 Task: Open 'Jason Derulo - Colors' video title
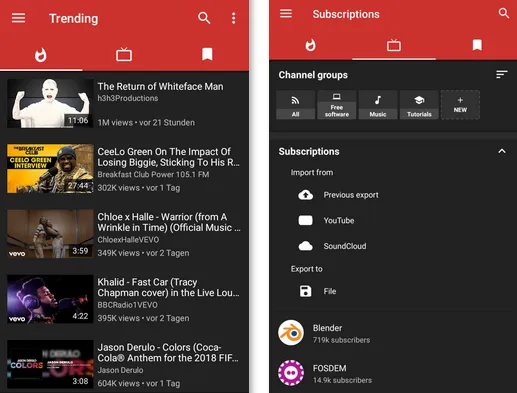tap(168, 352)
